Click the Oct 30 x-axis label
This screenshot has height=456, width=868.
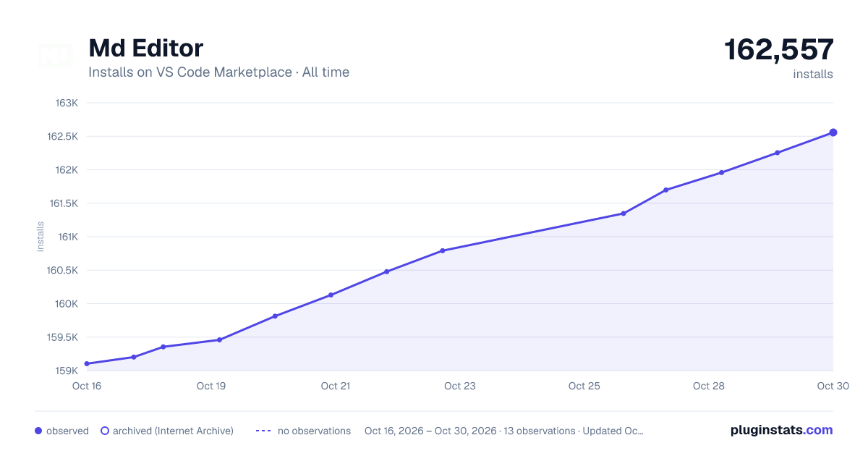[x=832, y=386]
